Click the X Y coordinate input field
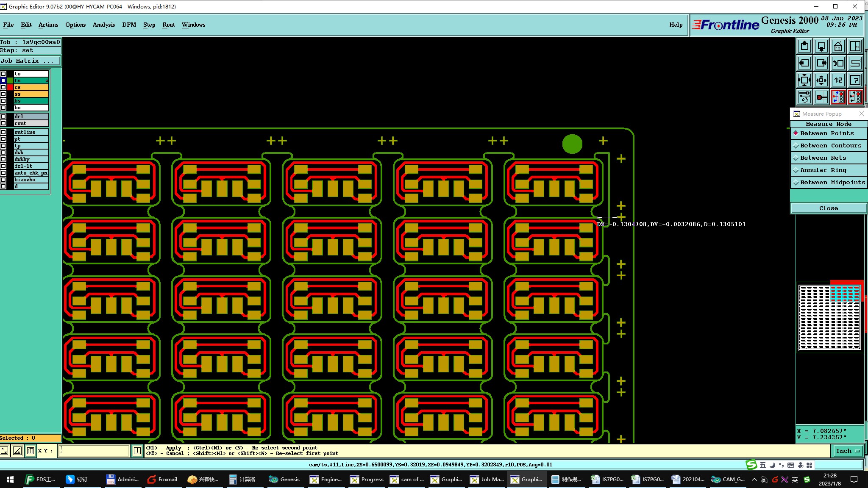The height and width of the screenshot is (488, 868). [x=94, y=451]
